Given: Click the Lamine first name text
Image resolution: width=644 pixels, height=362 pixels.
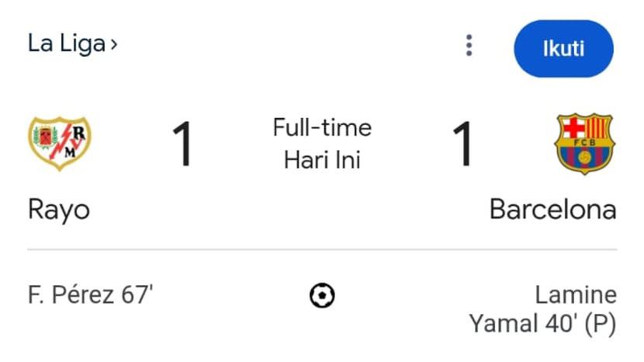Looking at the screenshot, I should (575, 295).
